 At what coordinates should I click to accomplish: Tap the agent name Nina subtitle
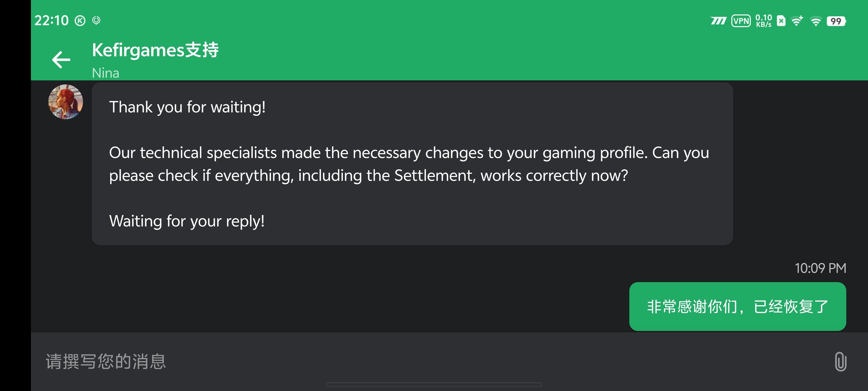tap(106, 73)
